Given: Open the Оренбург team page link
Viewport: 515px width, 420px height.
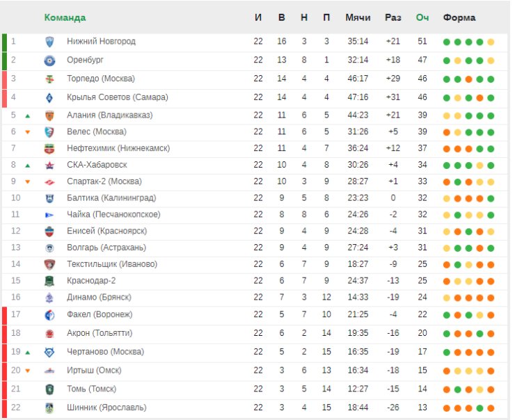Looking at the screenshot, I should pyautogui.click(x=85, y=60).
